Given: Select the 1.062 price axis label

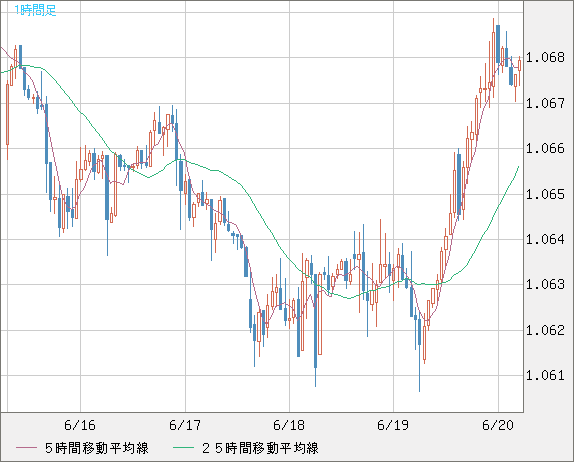Looking at the screenshot, I should (545, 330).
